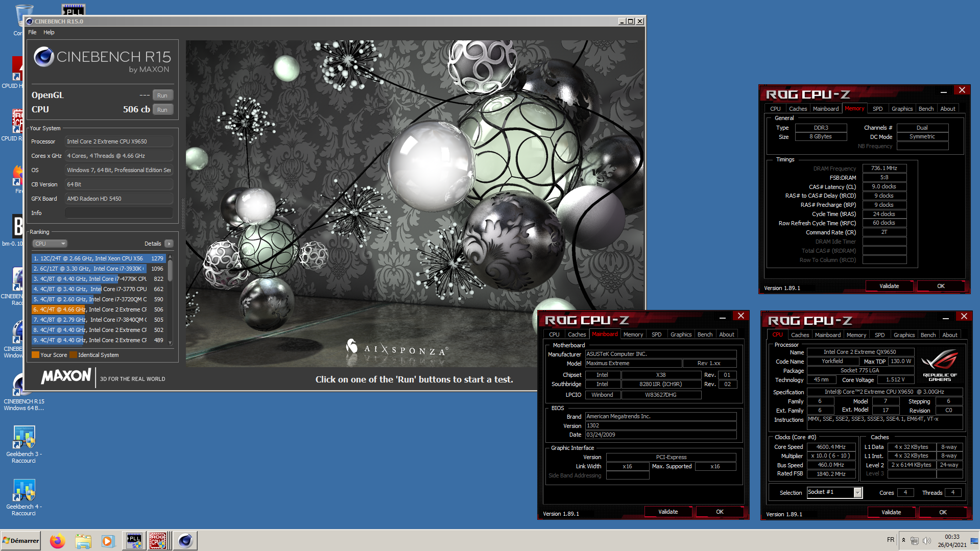Open Graphics tab in Mainboard CPU-Z window
The image size is (980, 551).
click(x=681, y=334)
